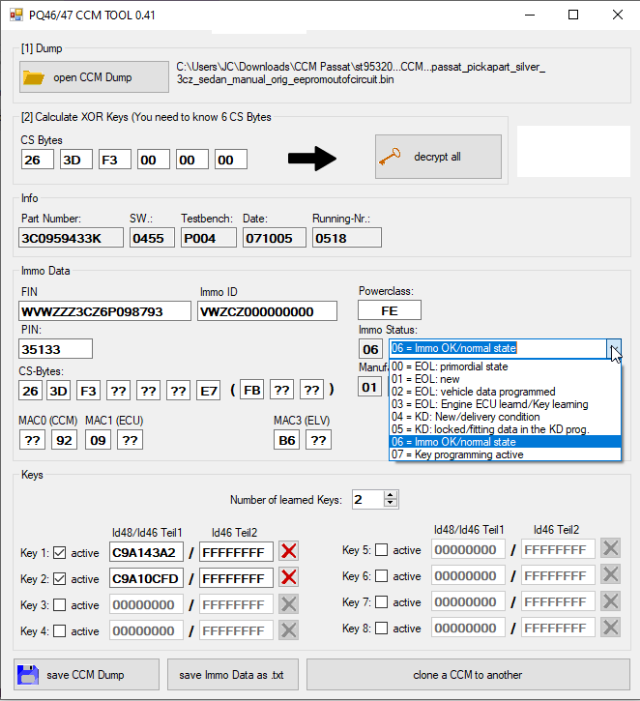The width and height of the screenshot is (640, 701).
Task: Click the folder icon on open CCM Dump
Action: (33, 77)
